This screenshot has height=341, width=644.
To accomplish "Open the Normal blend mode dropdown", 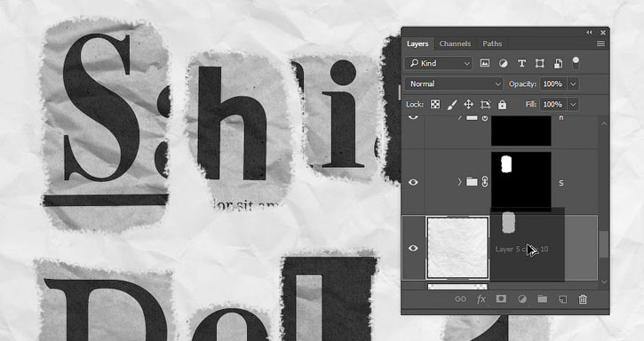I will 453,83.
